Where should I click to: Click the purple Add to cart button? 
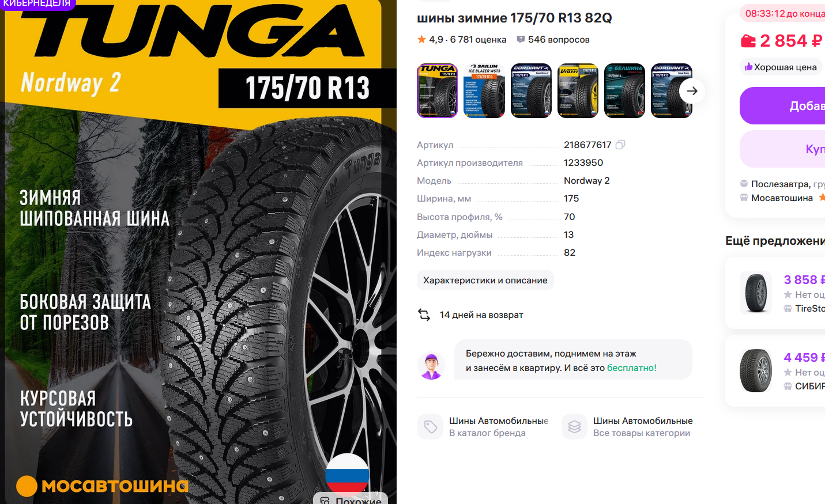coord(782,105)
